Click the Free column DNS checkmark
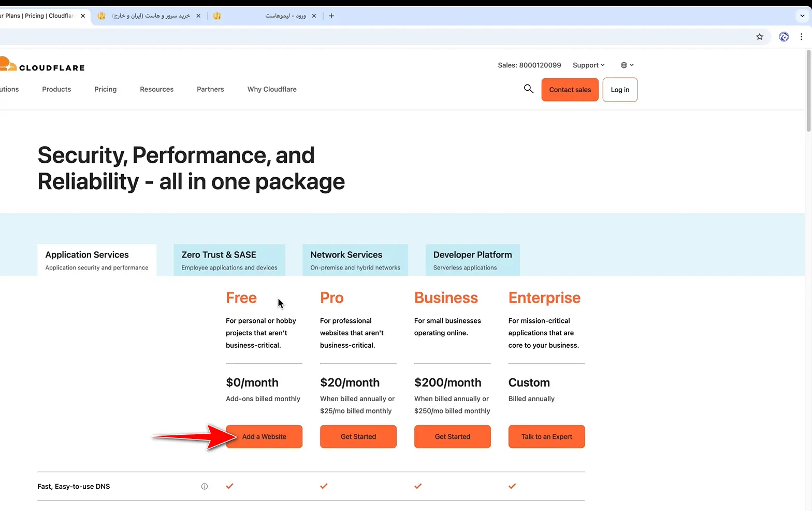Image resolution: width=812 pixels, height=511 pixels. point(229,486)
